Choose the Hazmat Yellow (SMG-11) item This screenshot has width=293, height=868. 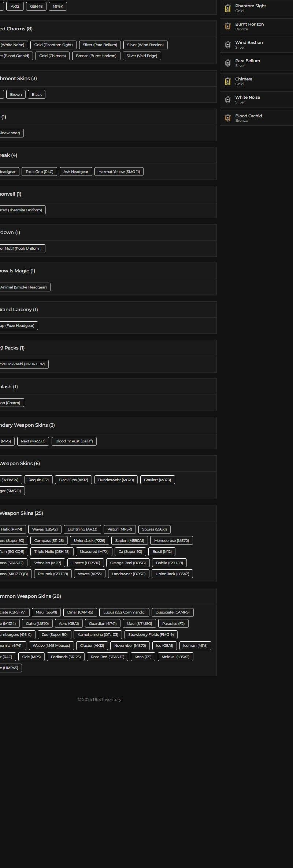[119, 172]
